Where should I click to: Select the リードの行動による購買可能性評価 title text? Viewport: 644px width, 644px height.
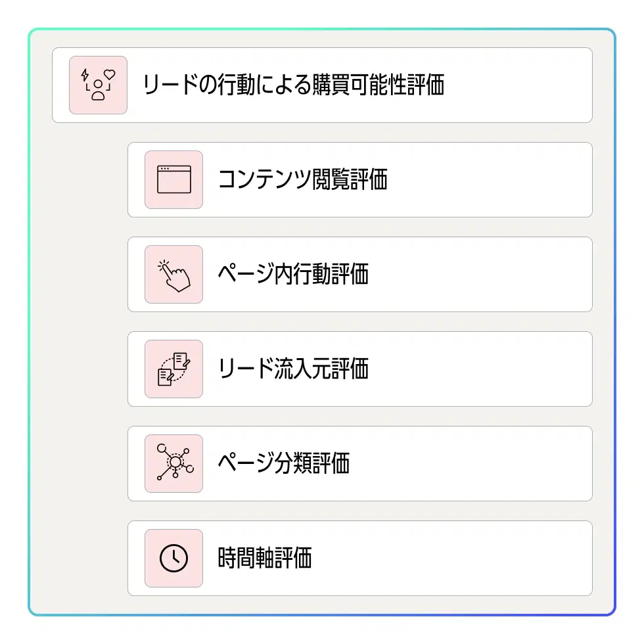(x=293, y=85)
